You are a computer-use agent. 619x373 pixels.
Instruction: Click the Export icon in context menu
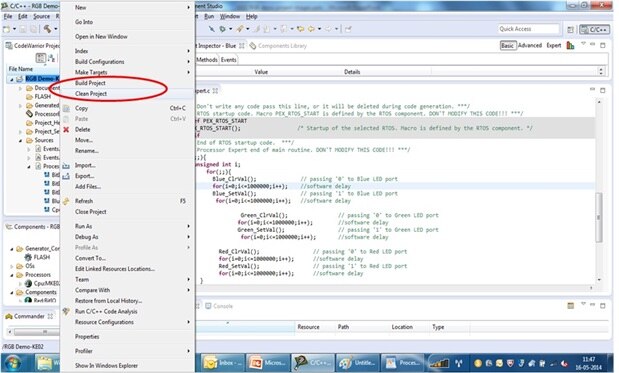[x=66, y=176]
